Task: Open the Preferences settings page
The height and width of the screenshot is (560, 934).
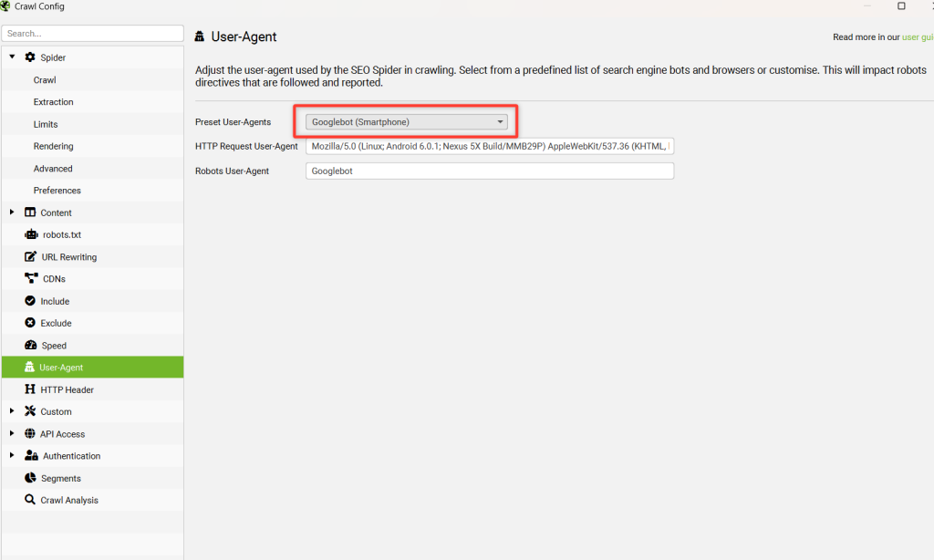Action: [x=57, y=190]
